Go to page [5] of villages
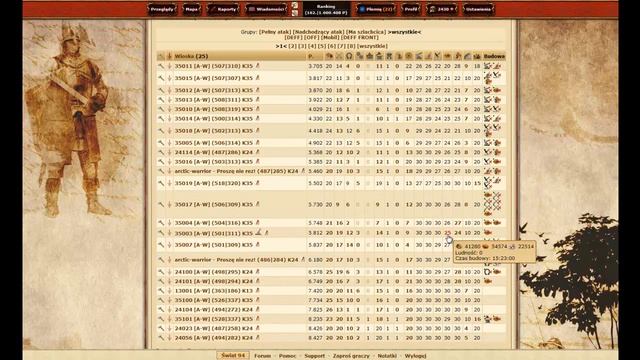The height and width of the screenshot is (360, 640). coord(322,46)
